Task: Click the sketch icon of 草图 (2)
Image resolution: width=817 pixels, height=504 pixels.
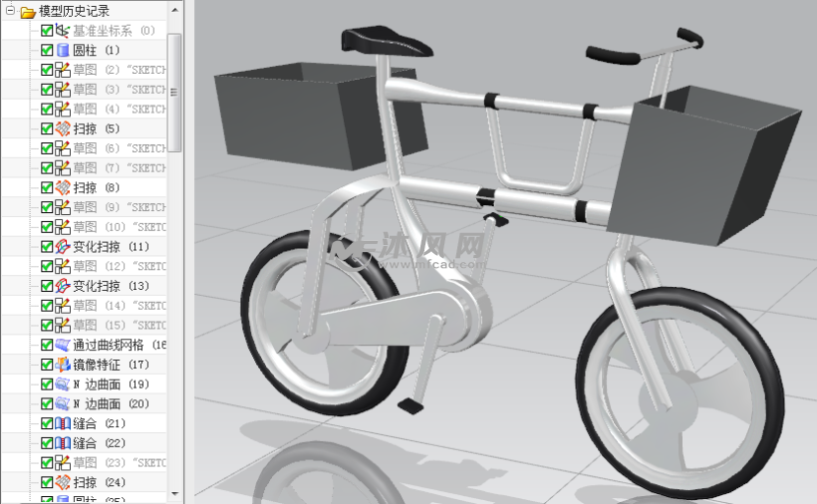Action: coord(62,70)
